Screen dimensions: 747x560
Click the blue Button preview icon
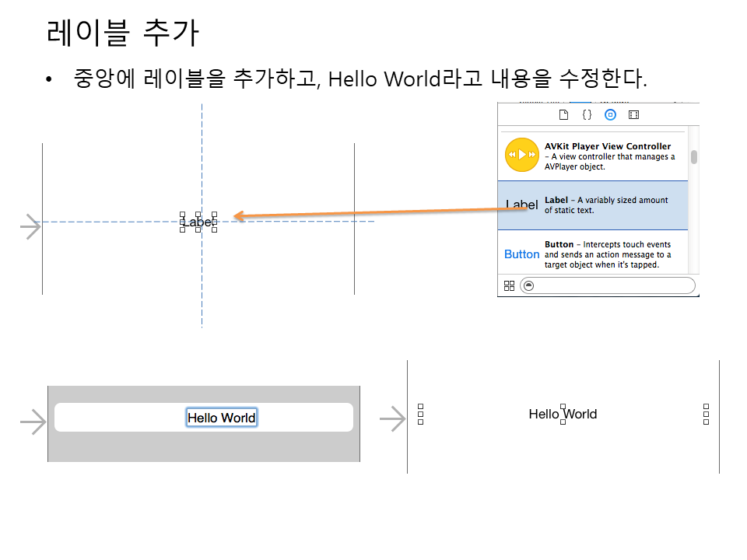coord(521,254)
